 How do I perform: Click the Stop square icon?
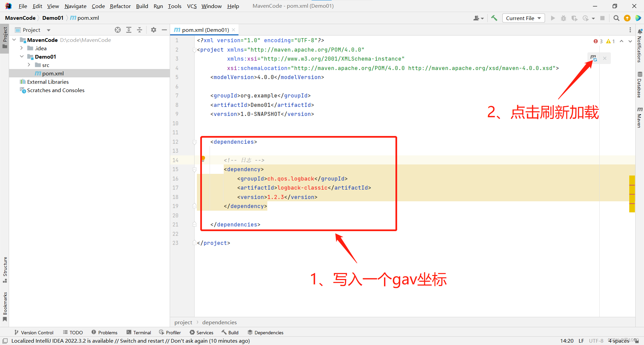coord(602,18)
